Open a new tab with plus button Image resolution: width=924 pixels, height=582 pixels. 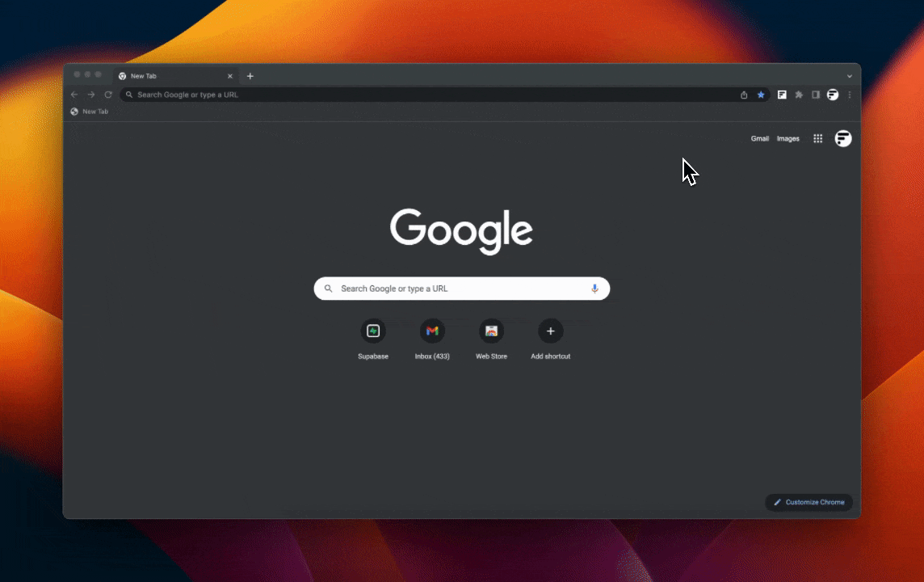(250, 76)
